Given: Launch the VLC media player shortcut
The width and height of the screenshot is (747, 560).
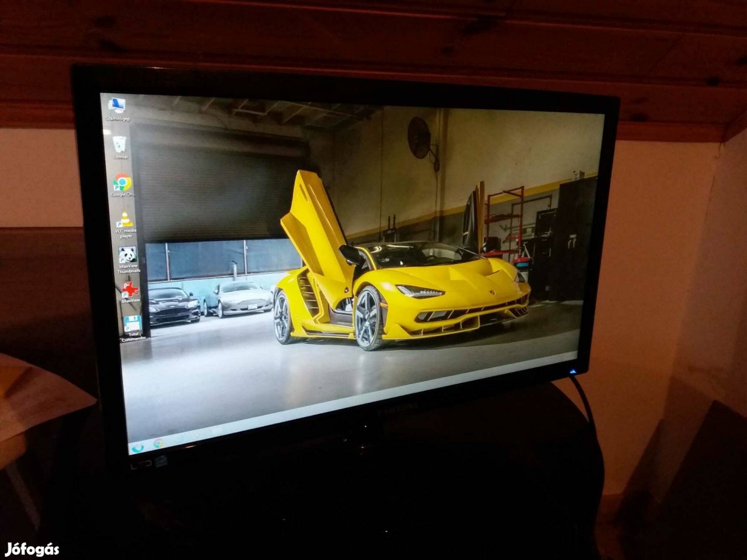Looking at the screenshot, I should (125, 224).
